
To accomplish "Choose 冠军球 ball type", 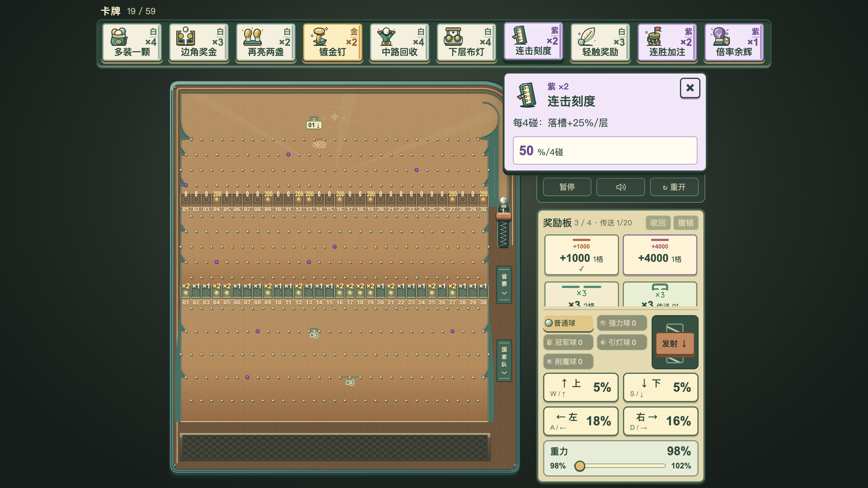I will pyautogui.click(x=568, y=342).
